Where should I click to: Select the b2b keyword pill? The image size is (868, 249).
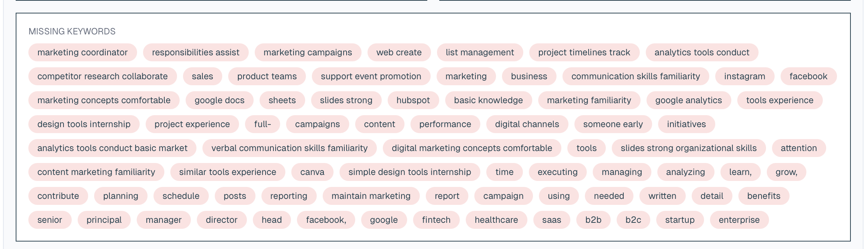593,220
